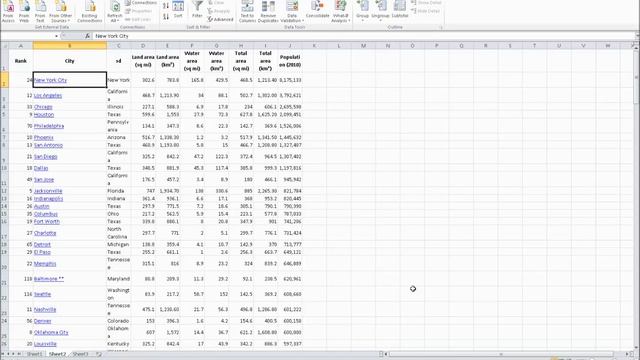Click the Consolidate icon
640x360 pixels.
318,10
